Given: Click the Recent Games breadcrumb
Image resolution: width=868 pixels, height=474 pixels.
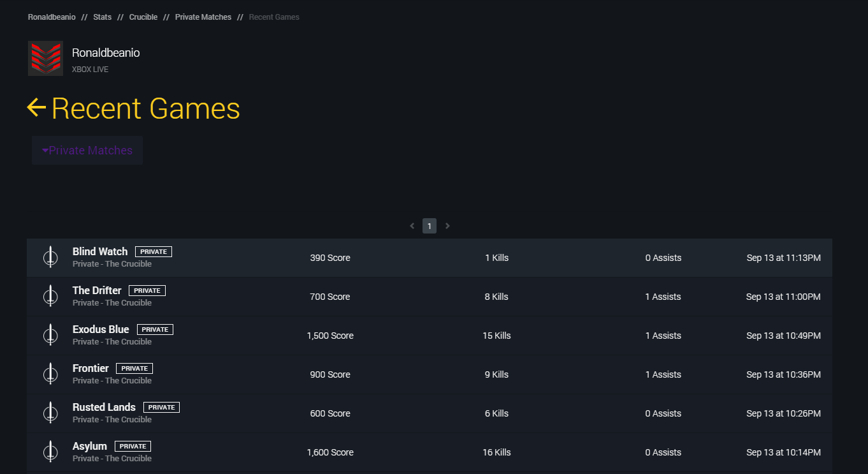Looking at the screenshot, I should (274, 17).
